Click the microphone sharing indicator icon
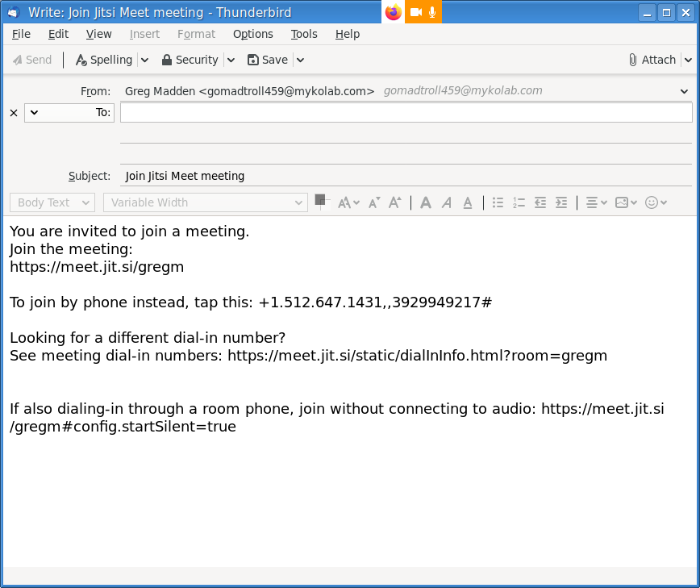 432,12
